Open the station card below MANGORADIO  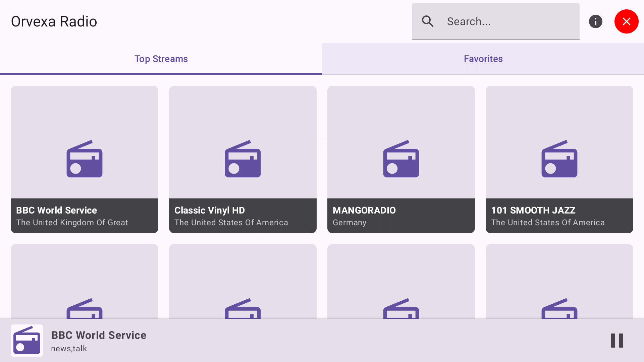point(401,282)
